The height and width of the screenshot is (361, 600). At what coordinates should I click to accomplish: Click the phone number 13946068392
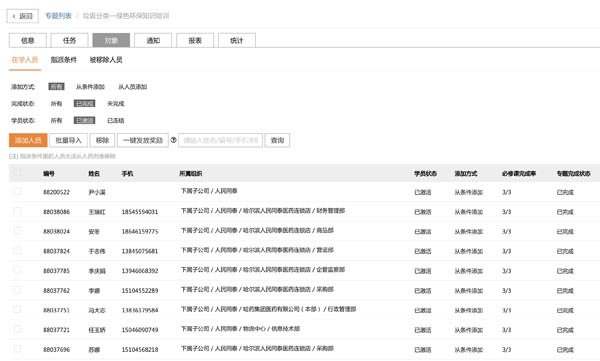click(140, 271)
